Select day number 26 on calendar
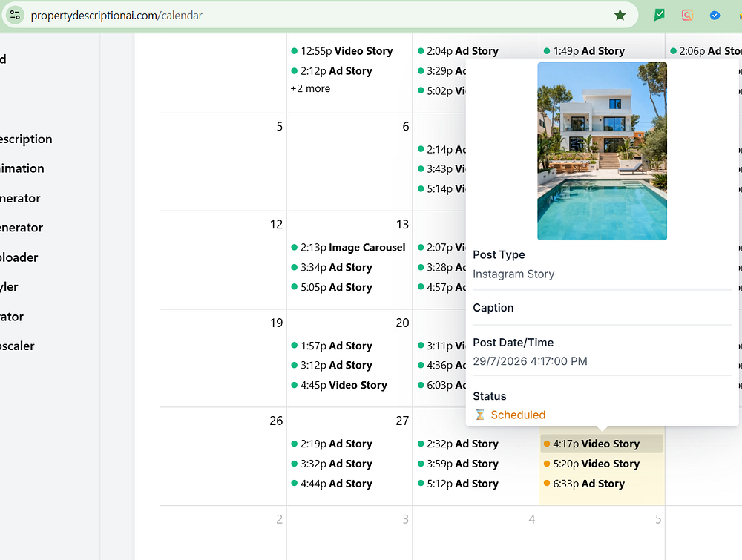 276,421
